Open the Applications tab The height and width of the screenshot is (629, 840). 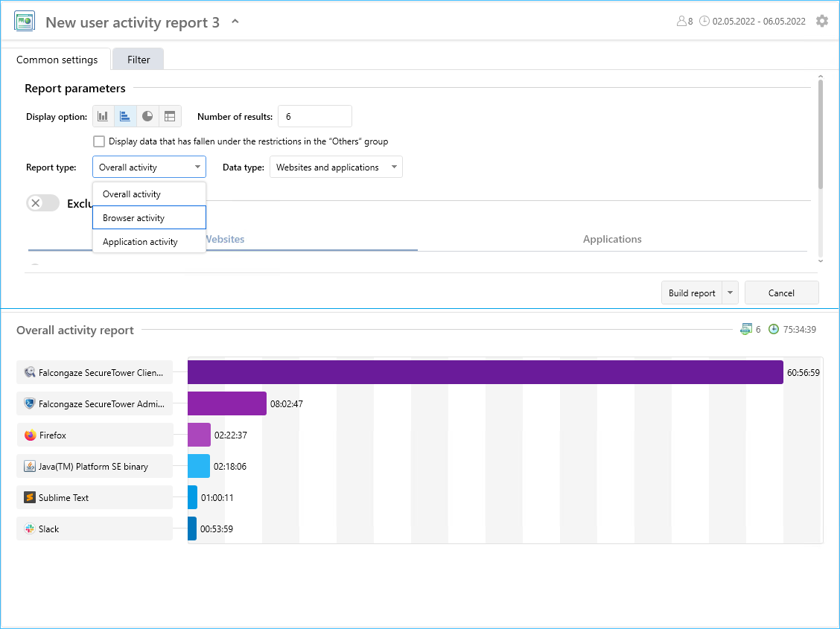(612, 239)
